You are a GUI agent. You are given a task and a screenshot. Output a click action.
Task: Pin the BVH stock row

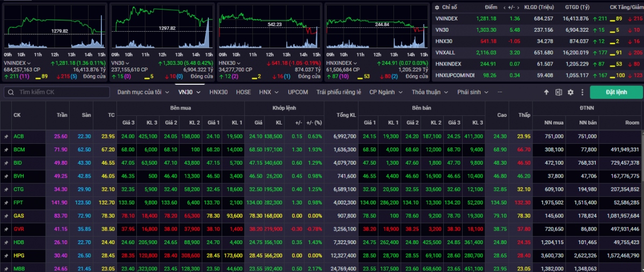pyautogui.click(x=6, y=176)
